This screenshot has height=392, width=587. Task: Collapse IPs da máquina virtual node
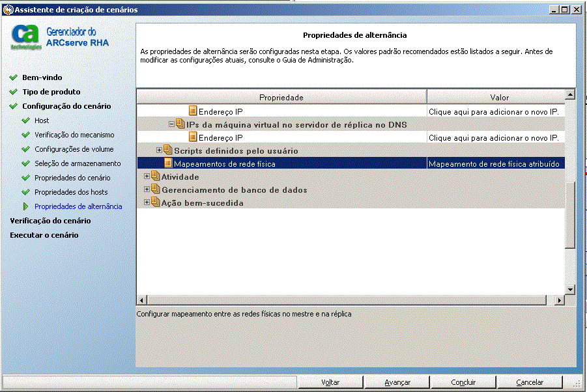(171, 124)
